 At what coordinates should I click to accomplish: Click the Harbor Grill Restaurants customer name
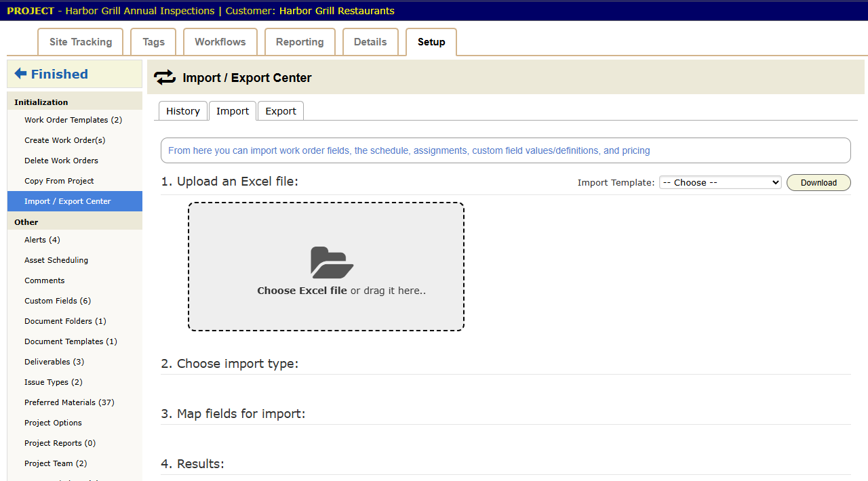tap(337, 11)
